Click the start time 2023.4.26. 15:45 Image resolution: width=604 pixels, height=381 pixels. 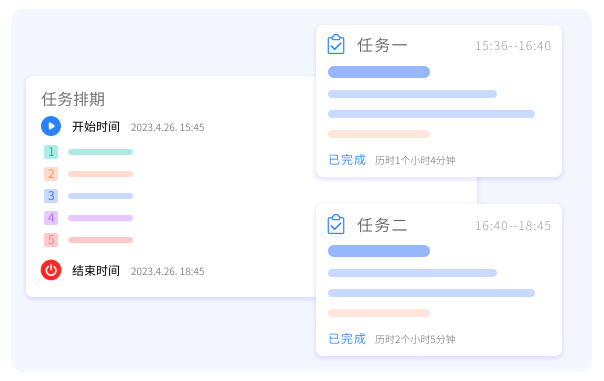tap(168, 128)
